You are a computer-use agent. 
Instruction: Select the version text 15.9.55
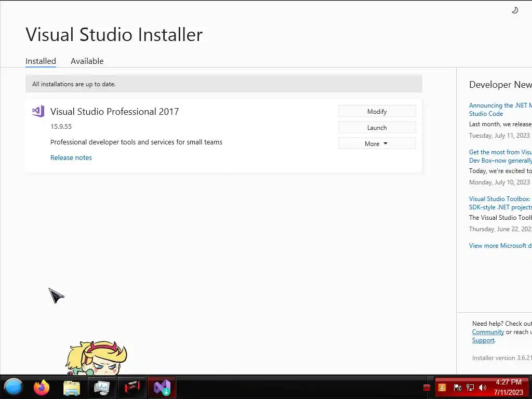(x=61, y=127)
